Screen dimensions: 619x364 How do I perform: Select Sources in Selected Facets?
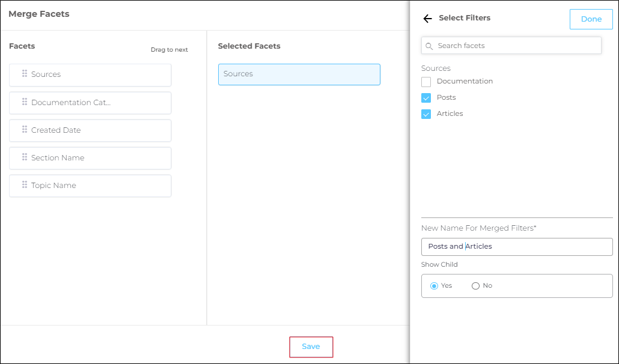tap(299, 74)
